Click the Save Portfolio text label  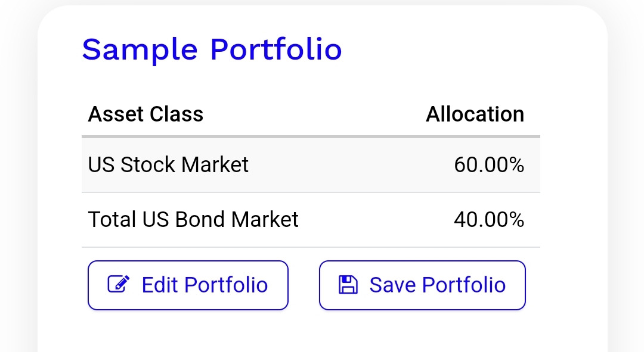pyautogui.click(x=437, y=285)
